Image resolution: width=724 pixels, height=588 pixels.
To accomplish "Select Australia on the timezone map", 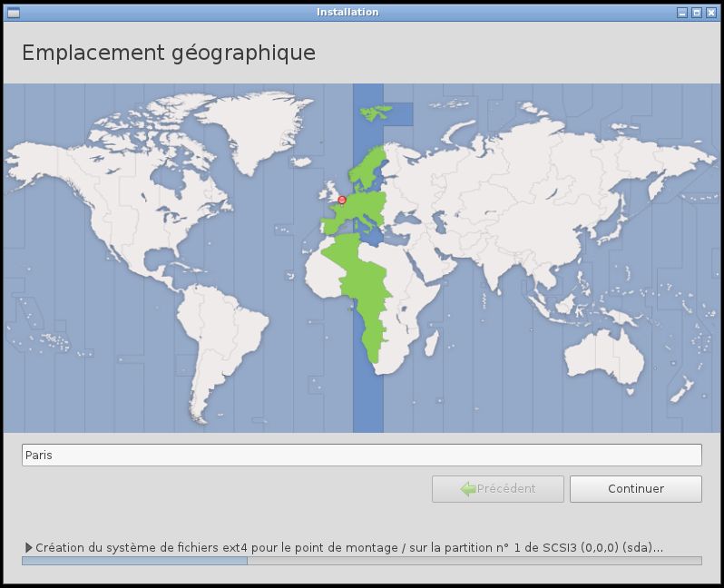I will 604,357.
